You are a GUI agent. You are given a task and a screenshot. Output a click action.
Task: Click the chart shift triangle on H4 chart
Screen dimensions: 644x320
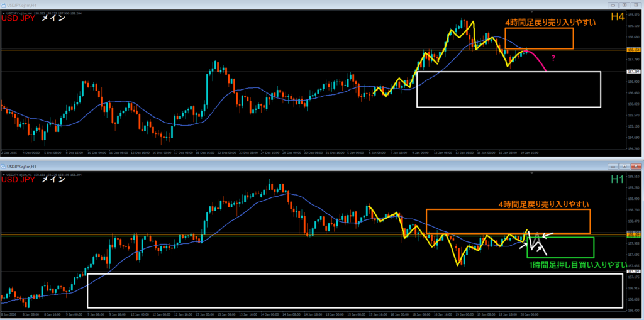click(532, 11)
